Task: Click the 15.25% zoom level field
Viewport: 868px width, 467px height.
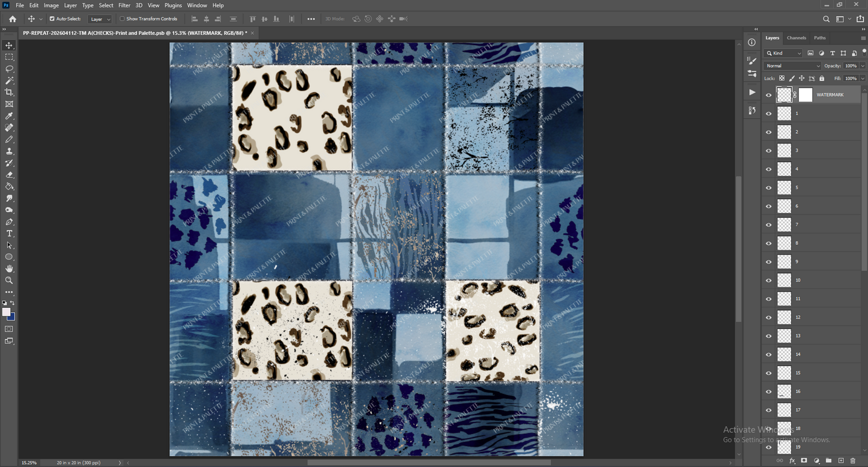Action: pos(29,463)
